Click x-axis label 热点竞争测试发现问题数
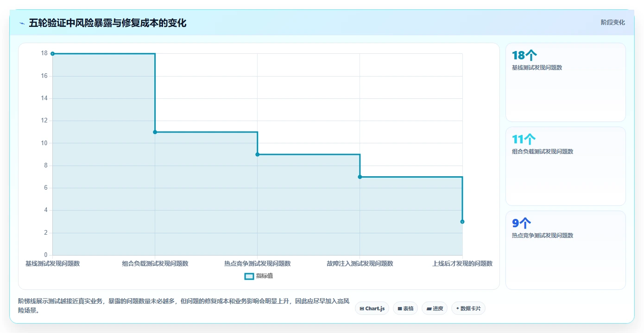Image resolution: width=644 pixels, height=333 pixels. click(x=258, y=263)
